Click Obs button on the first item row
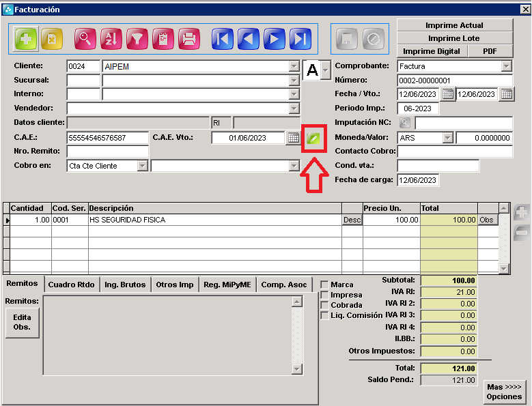 (488, 220)
